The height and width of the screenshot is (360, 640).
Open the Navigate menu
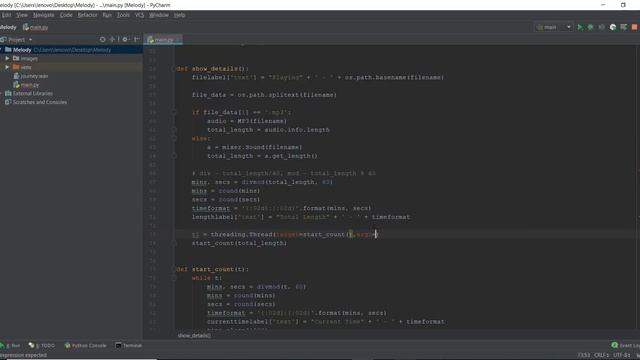44,15
